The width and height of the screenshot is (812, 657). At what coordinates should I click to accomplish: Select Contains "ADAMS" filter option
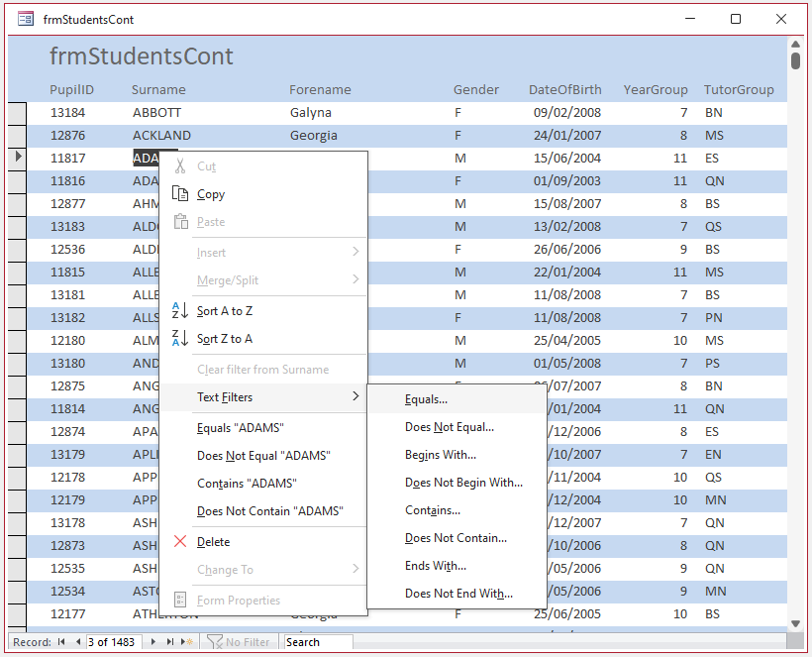click(263, 484)
